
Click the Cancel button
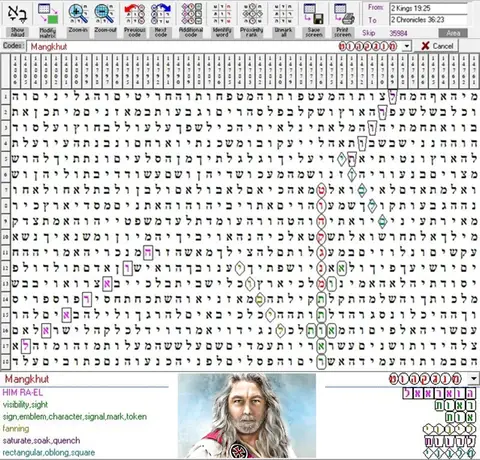pyautogui.click(x=437, y=46)
